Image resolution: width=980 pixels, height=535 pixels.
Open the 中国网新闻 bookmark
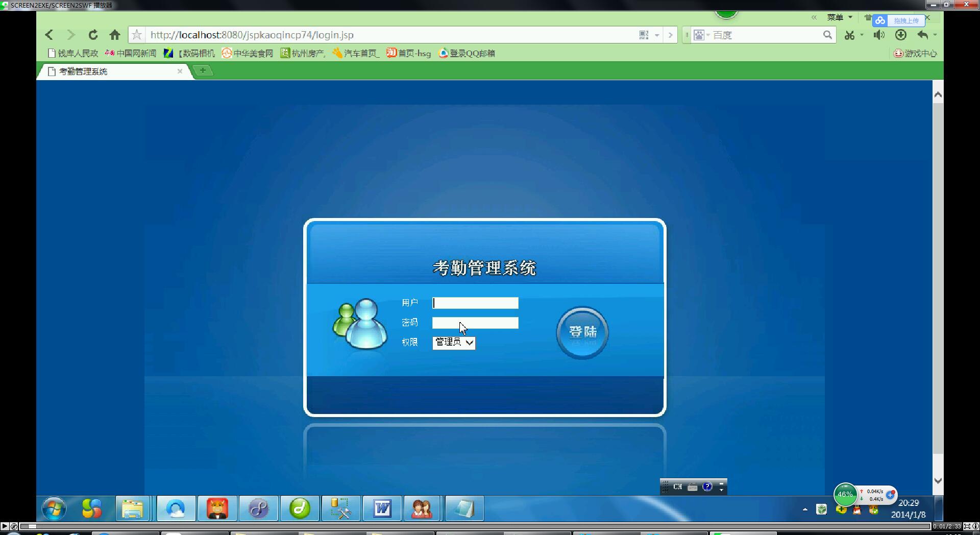(x=131, y=53)
